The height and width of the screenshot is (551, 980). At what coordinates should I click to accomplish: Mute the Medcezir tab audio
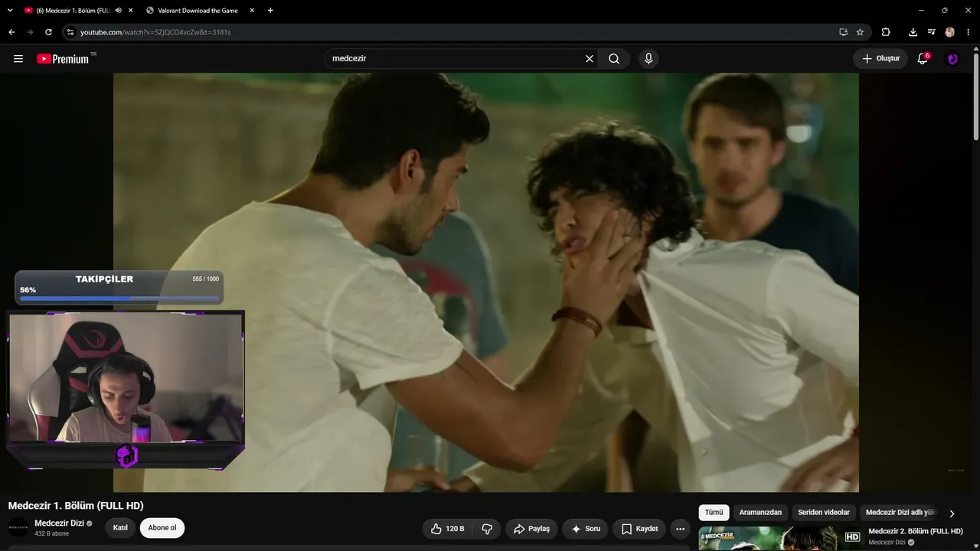pyautogui.click(x=118, y=11)
